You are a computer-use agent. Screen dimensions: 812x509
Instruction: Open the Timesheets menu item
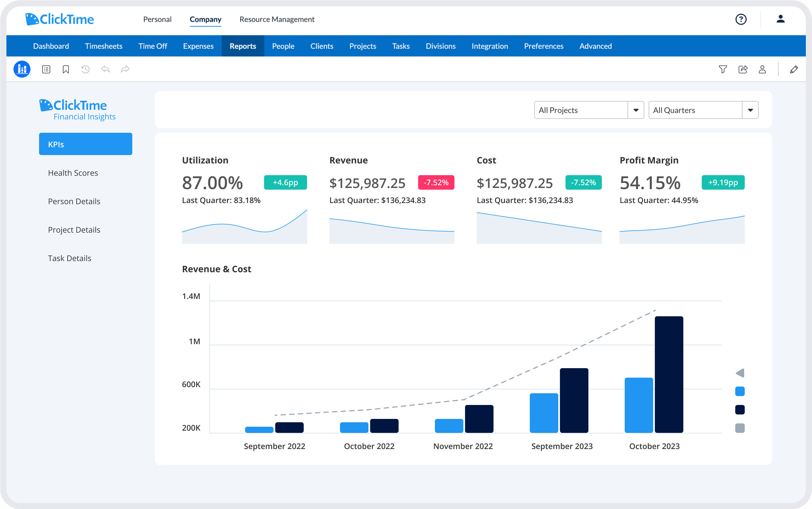pyautogui.click(x=104, y=46)
